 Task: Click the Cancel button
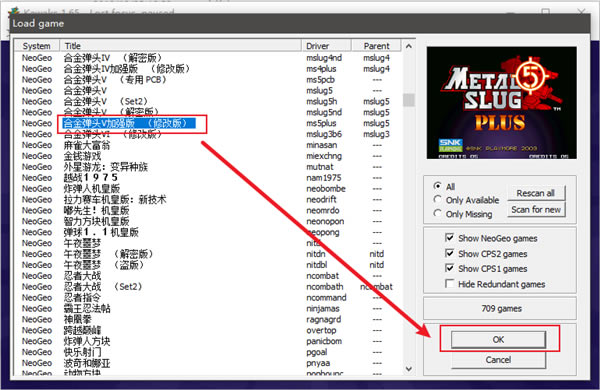point(498,360)
